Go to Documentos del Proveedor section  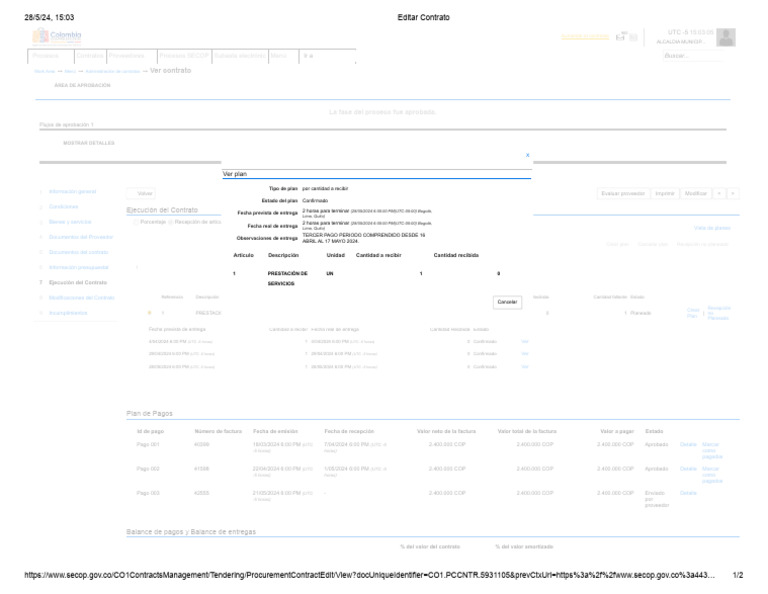tap(81, 237)
